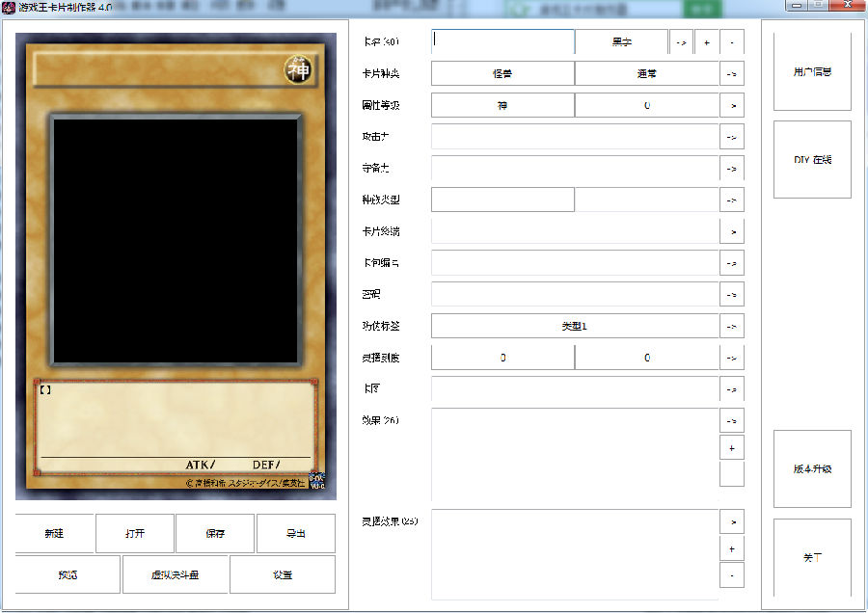The image size is (868, 613).
Task: Click the plus button in the 卡名 row
Action: (x=707, y=42)
